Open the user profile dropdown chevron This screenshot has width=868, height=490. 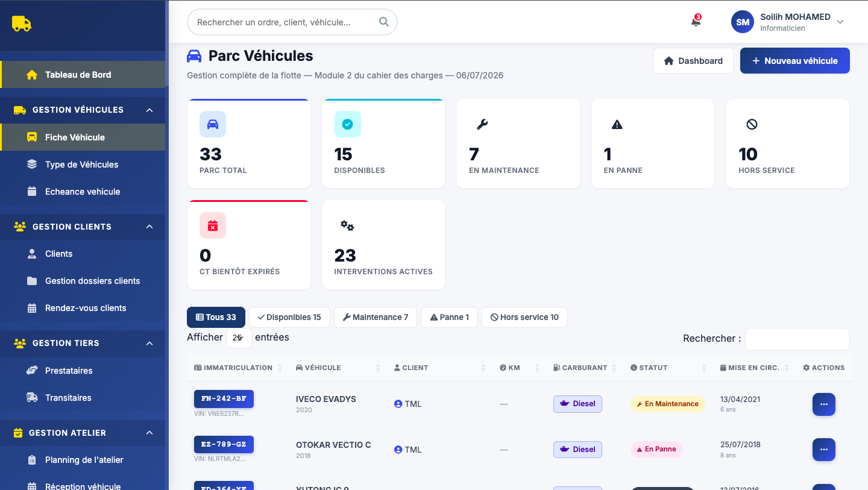click(x=840, y=22)
